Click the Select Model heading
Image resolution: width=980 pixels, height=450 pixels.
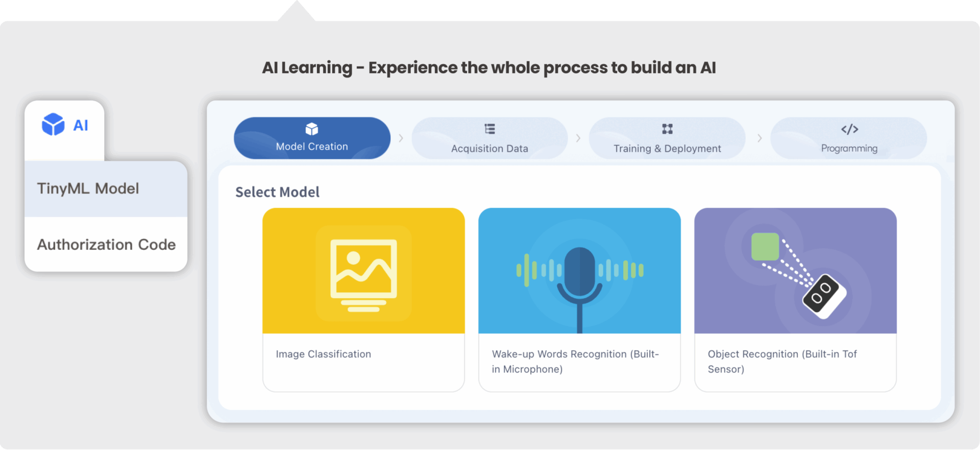(277, 192)
